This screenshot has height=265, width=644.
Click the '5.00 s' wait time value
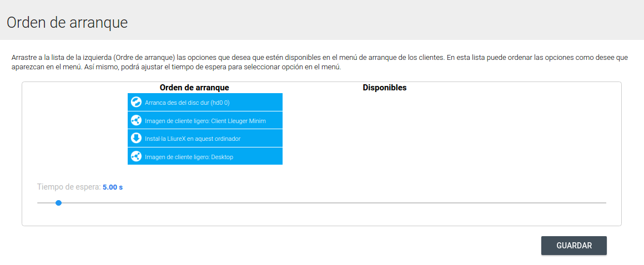click(113, 187)
